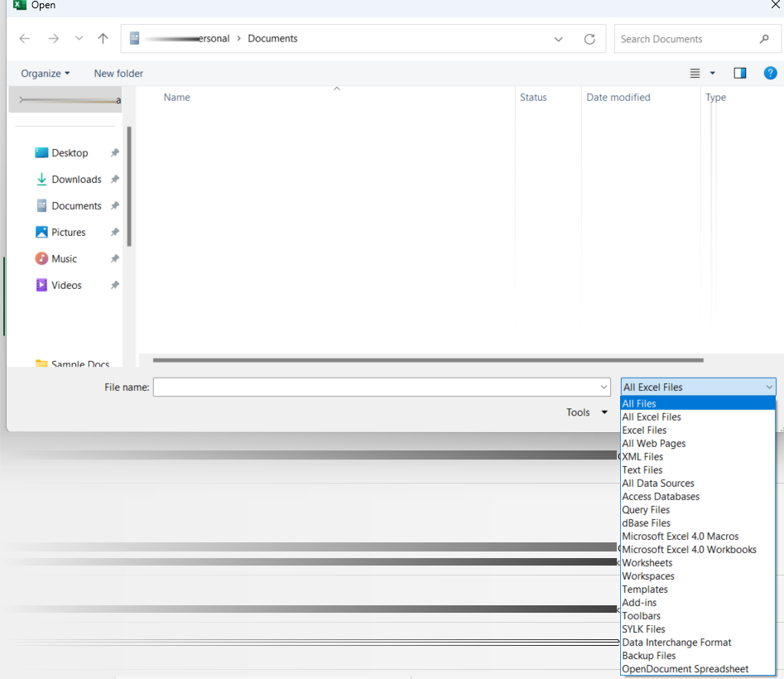784x679 pixels.
Task: Click Documents in the address breadcrumb
Action: click(x=272, y=38)
